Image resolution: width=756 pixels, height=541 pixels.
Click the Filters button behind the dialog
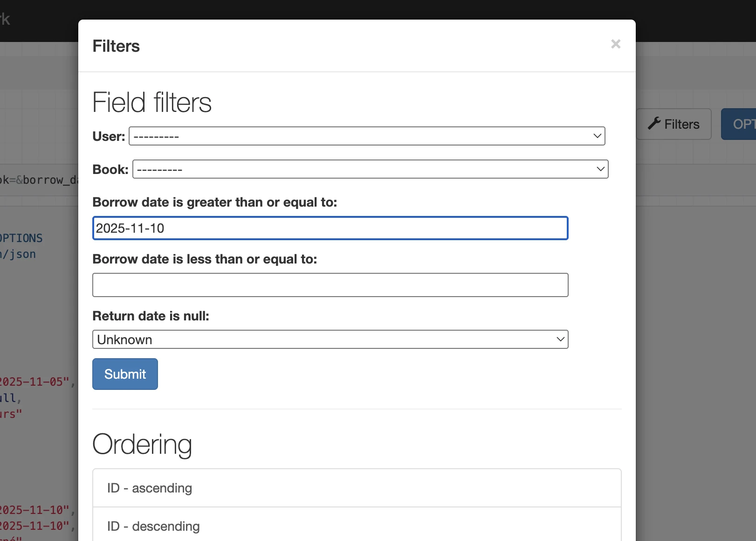(674, 124)
